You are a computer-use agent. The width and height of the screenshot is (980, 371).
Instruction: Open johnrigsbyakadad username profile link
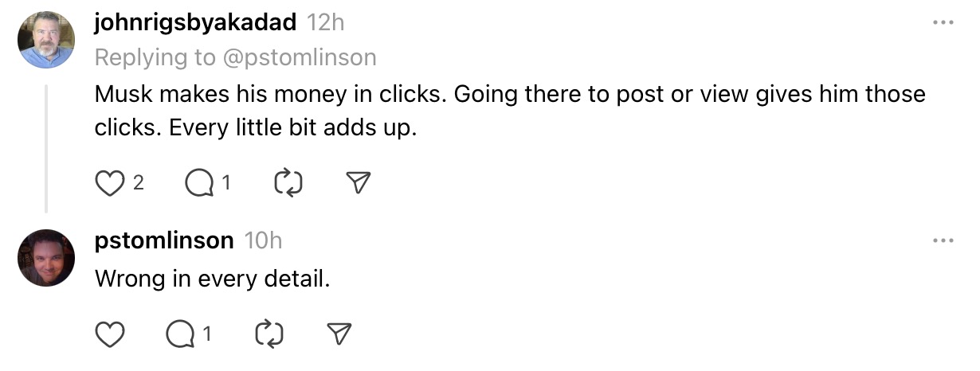[195, 23]
